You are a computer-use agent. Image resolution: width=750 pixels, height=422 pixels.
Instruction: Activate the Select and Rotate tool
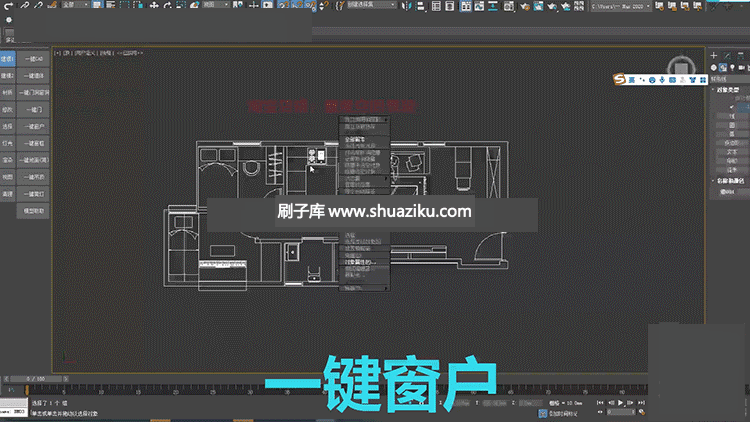(167, 5)
